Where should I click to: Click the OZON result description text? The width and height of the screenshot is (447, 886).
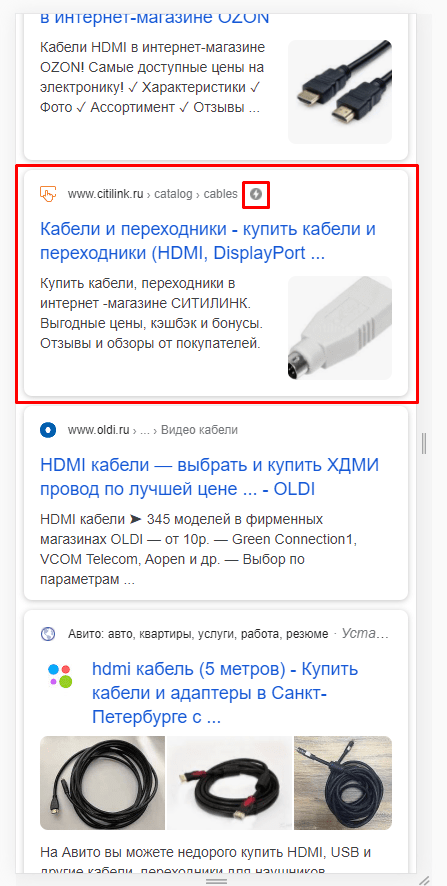pyautogui.click(x=152, y=77)
